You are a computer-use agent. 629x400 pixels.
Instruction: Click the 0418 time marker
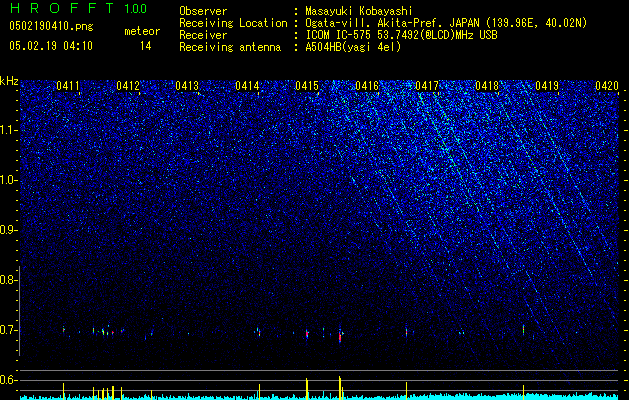(487, 86)
